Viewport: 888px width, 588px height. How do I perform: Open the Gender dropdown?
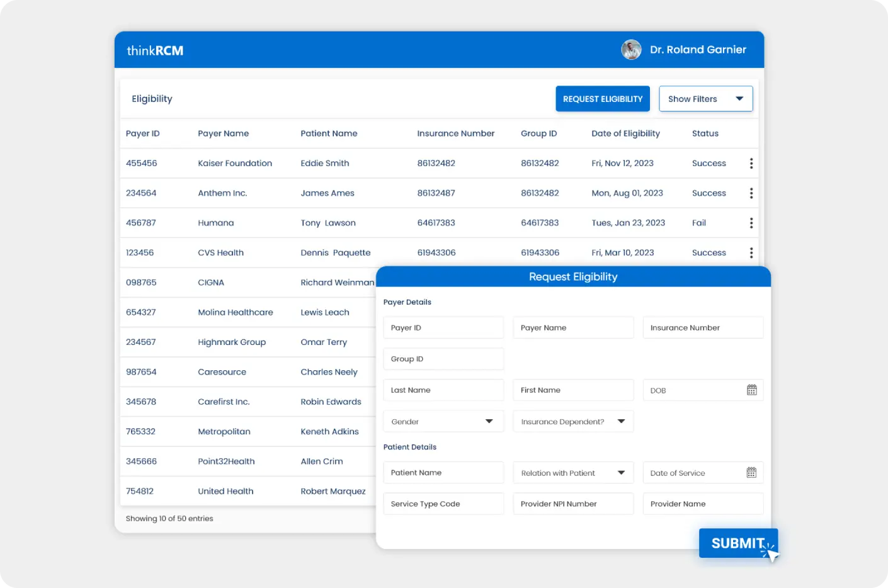(443, 421)
